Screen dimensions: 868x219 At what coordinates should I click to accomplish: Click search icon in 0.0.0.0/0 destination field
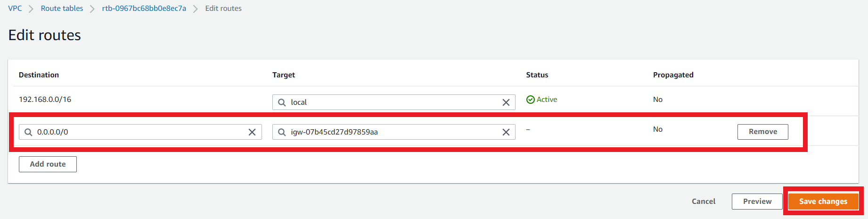(x=28, y=132)
